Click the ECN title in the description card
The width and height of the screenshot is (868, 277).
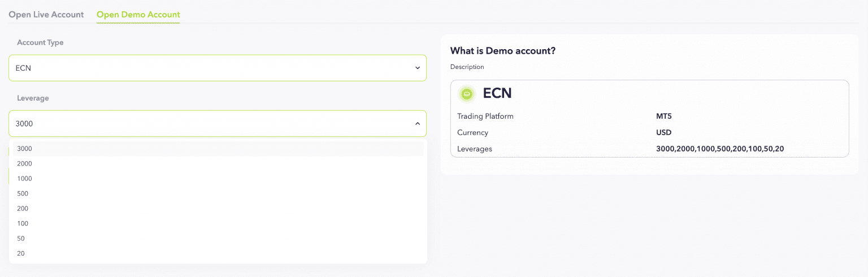[497, 94]
